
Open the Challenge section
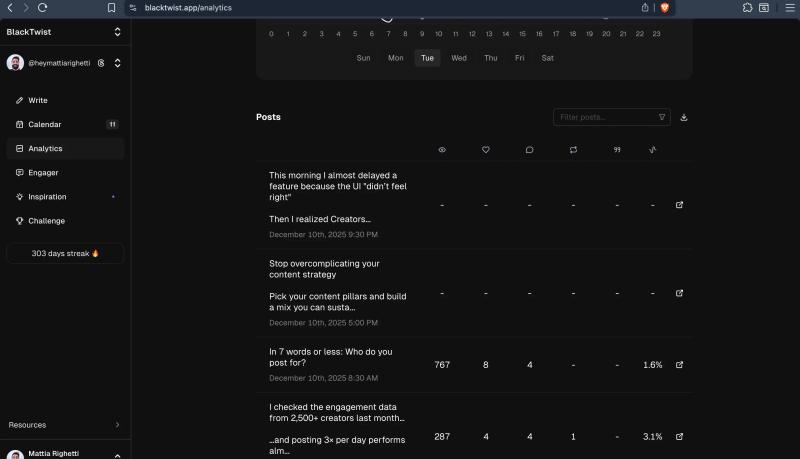[65, 221]
